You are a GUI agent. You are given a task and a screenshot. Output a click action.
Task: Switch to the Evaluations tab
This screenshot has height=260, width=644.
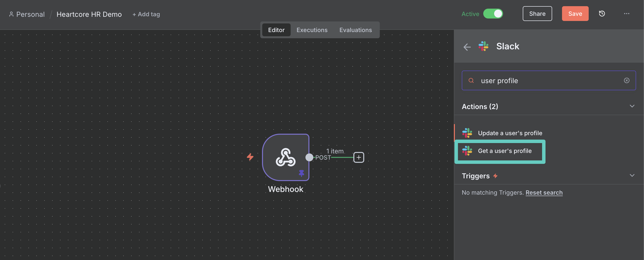[355, 30]
